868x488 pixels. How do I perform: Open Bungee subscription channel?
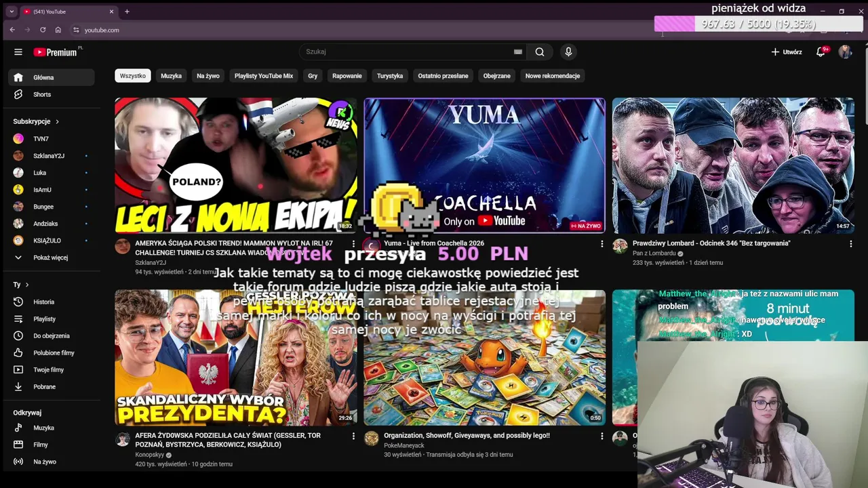click(52, 206)
